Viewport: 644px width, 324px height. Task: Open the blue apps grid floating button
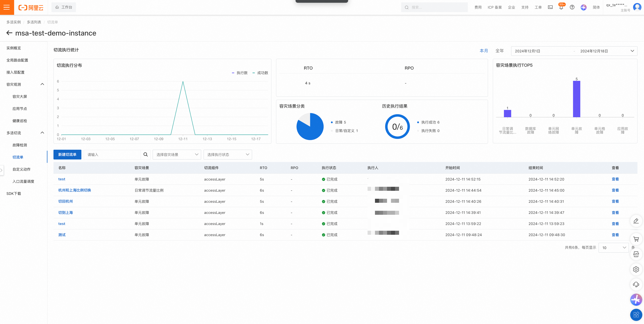pos(636,315)
